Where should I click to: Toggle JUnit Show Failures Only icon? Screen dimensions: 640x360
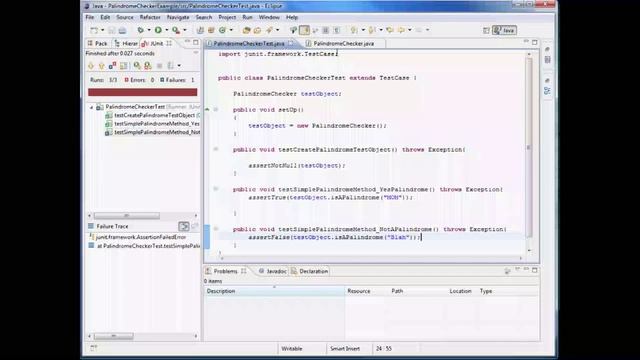pyautogui.click(x=112, y=66)
